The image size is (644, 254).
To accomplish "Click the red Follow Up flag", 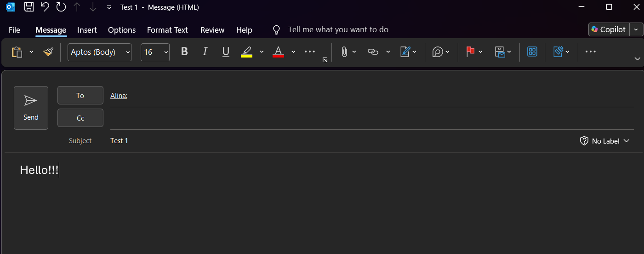I will coord(470,52).
